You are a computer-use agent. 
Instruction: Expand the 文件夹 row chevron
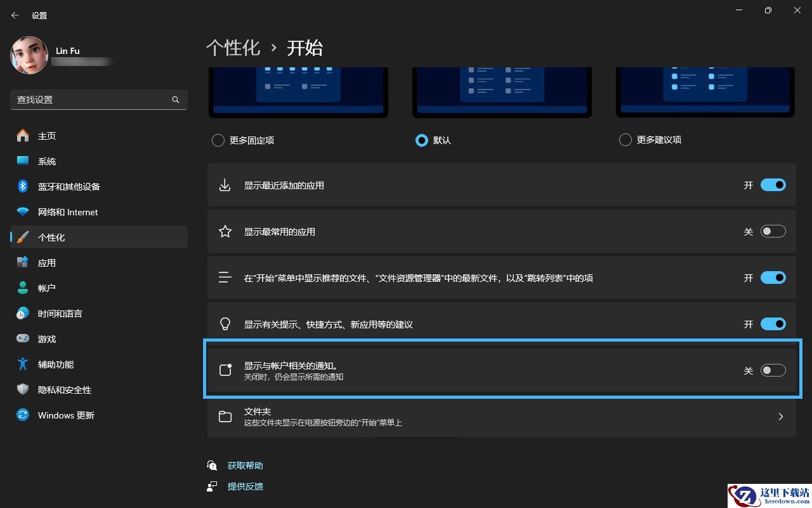(x=781, y=417)
